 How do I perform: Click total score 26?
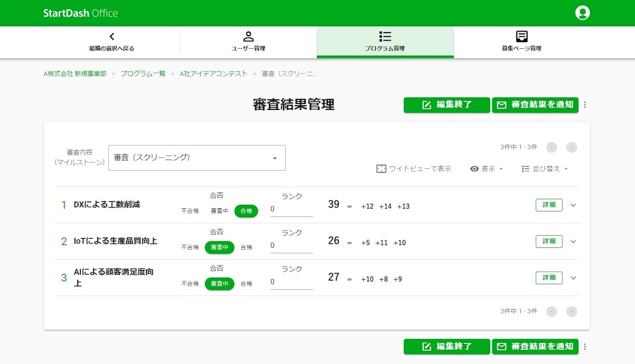click(333, 241)
